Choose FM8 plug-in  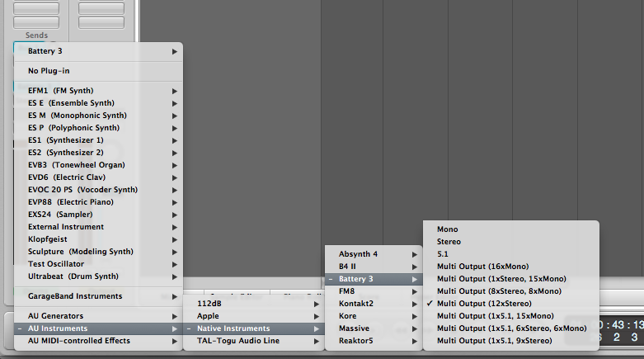(374, 291)
